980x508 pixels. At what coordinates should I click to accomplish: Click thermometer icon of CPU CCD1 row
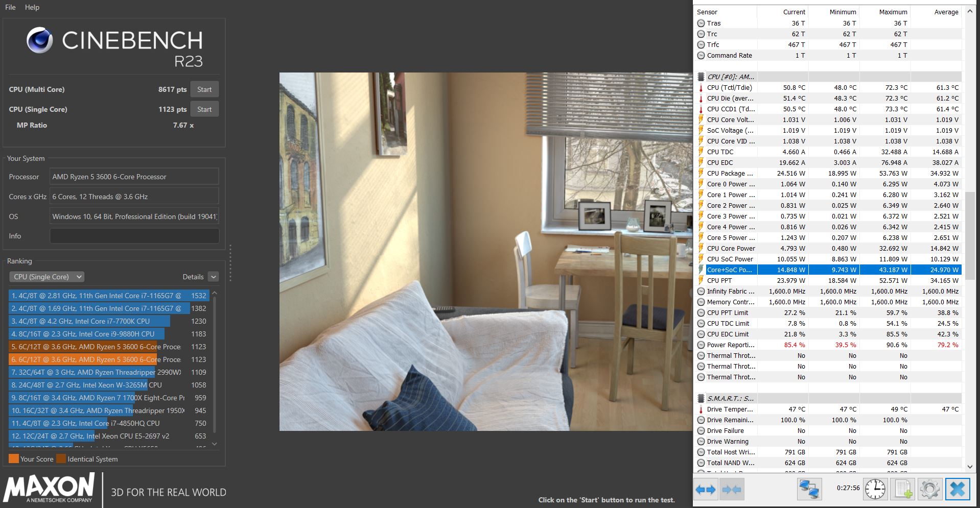pyautogui.click(x=701, y=109)
